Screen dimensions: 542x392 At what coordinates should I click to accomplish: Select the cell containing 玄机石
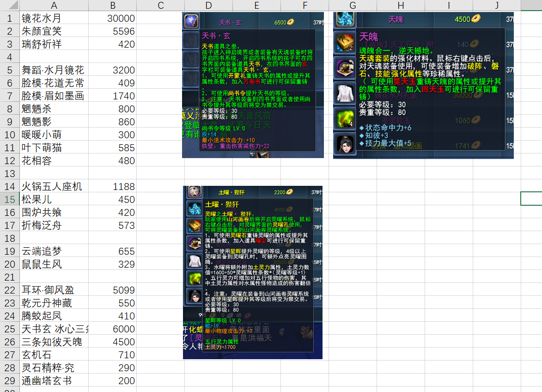tap(54, 355)
